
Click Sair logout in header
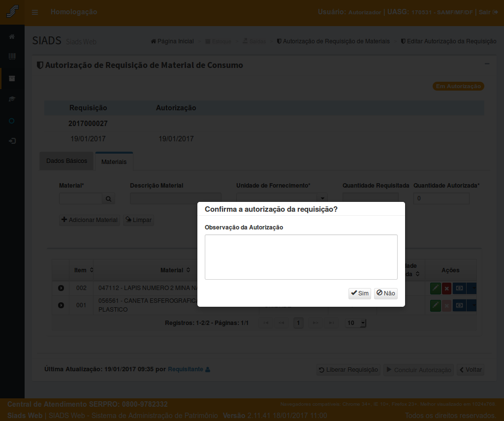[x=488, y=12]
